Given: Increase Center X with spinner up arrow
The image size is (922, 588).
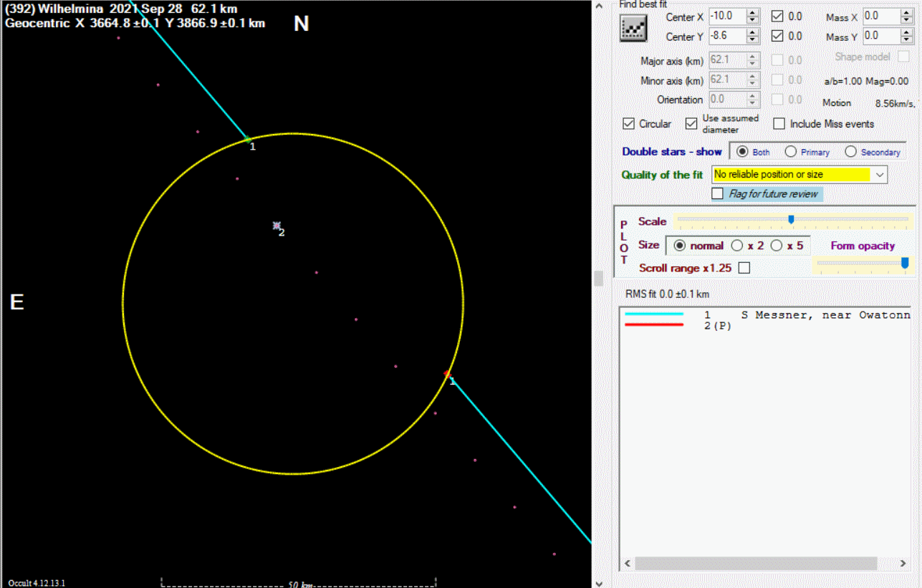Looking at the screenshot, I should pos(752,13).
